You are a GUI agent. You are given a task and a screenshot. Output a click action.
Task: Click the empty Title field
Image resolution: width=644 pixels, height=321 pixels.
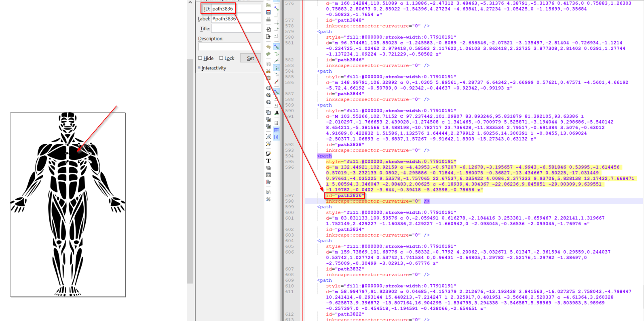coord(236,28)
